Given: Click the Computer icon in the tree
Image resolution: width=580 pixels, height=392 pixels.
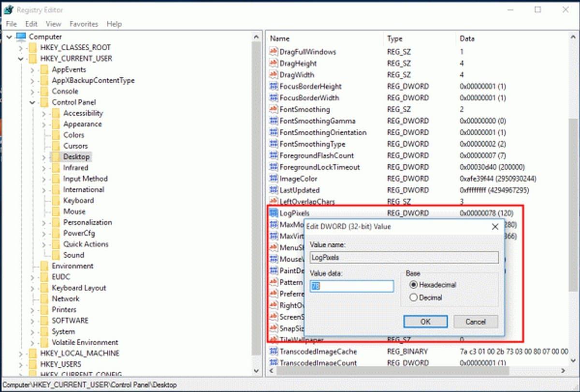Looking at the screenshot, I should 21,37.
